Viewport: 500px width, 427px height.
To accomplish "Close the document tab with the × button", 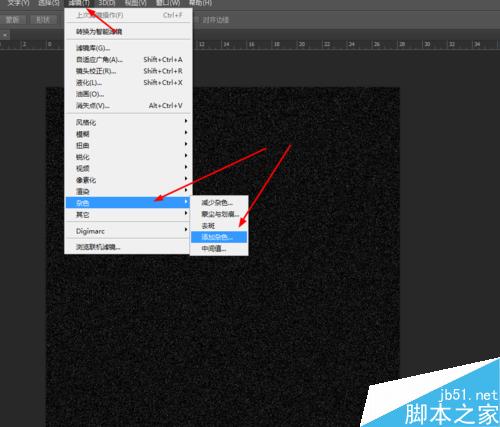I will pos(5,35).
